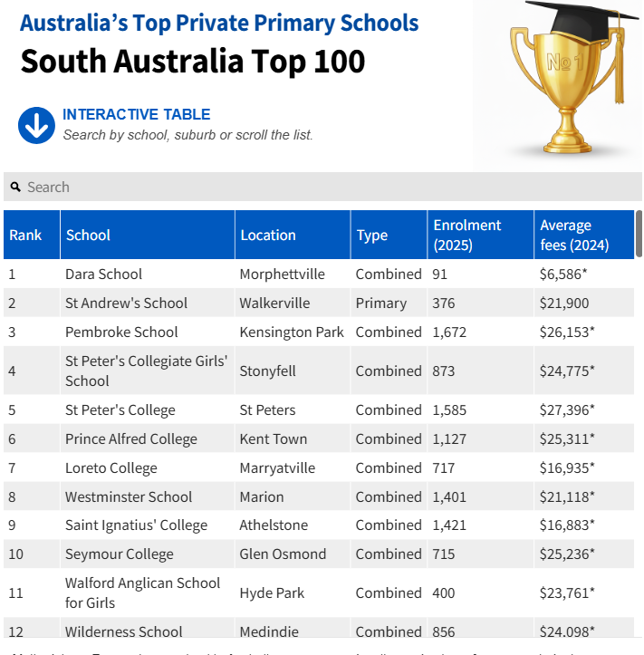Sort by the Type column header

(x=389, y=235)
